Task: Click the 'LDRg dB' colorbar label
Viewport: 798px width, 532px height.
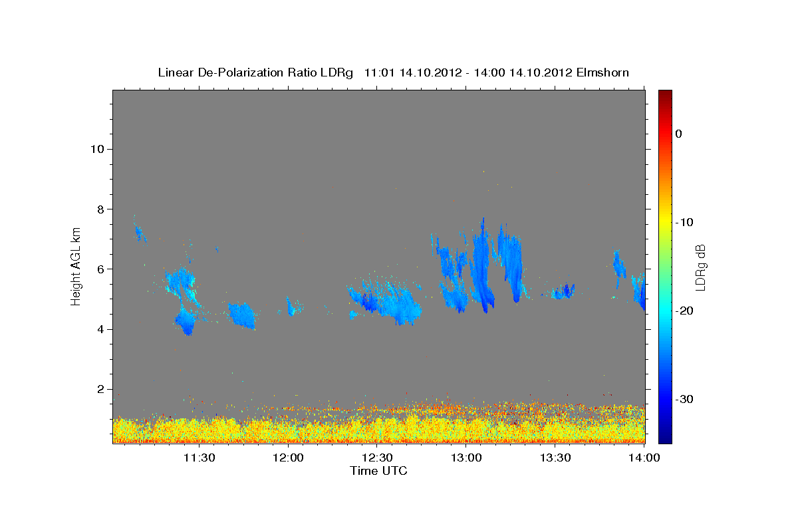Action: pos(700,267)
